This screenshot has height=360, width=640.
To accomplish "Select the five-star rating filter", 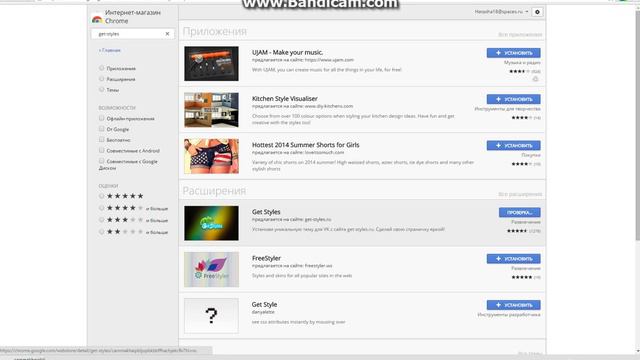I will (x=102, y=196).
